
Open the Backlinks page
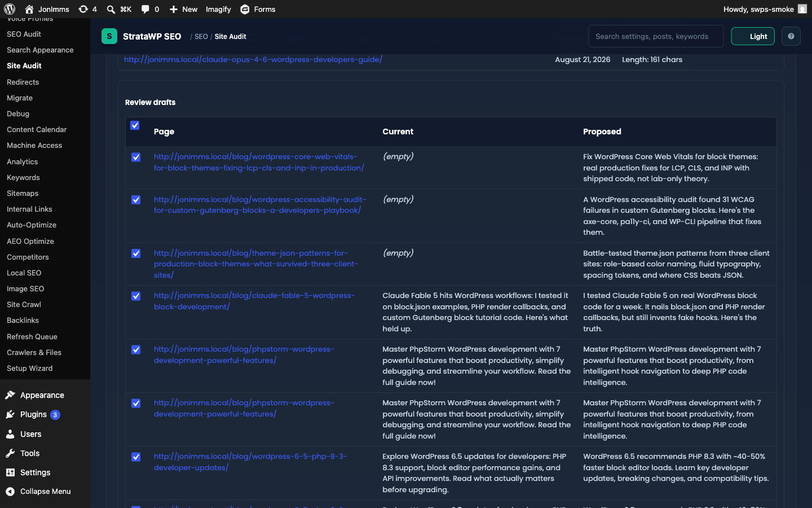click(23, 320)
